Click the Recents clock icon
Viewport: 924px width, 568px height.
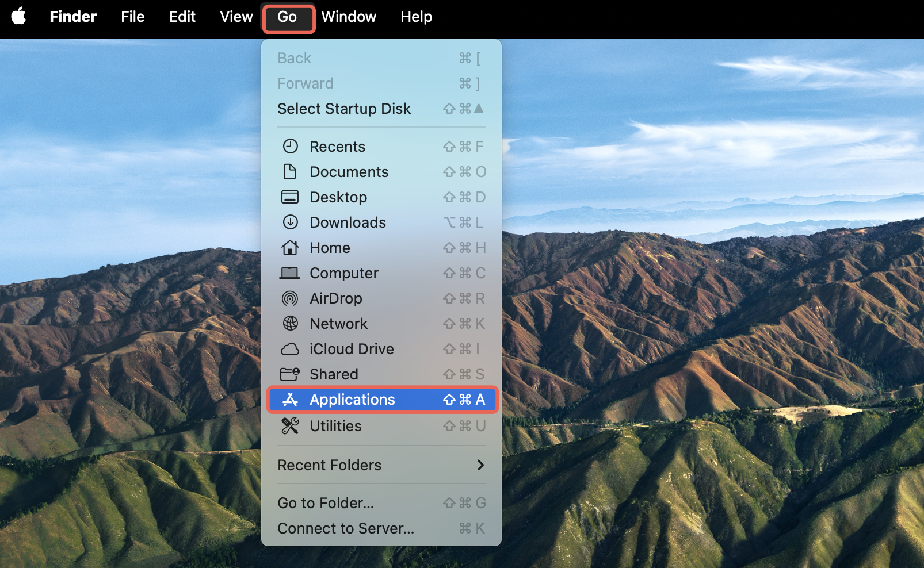(x=291, y=146)
